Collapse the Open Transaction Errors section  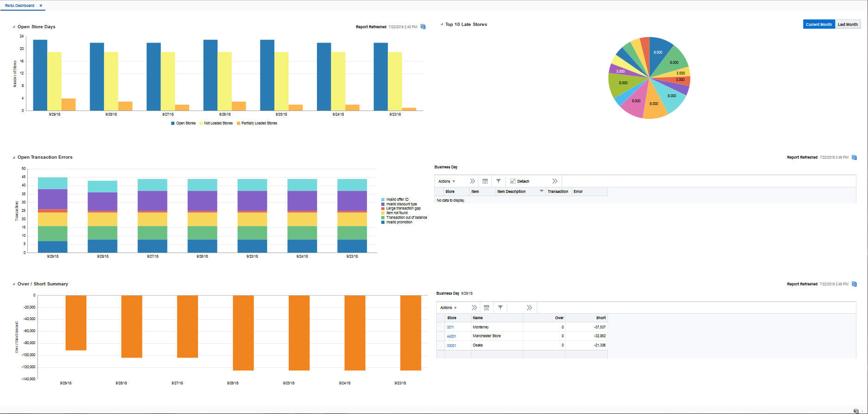pos(14,157)
